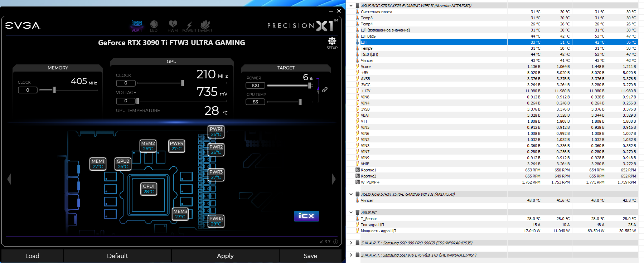Click the GPU voltage slider handle
This screenshot has height=263, width=644.
click(137, 101)
